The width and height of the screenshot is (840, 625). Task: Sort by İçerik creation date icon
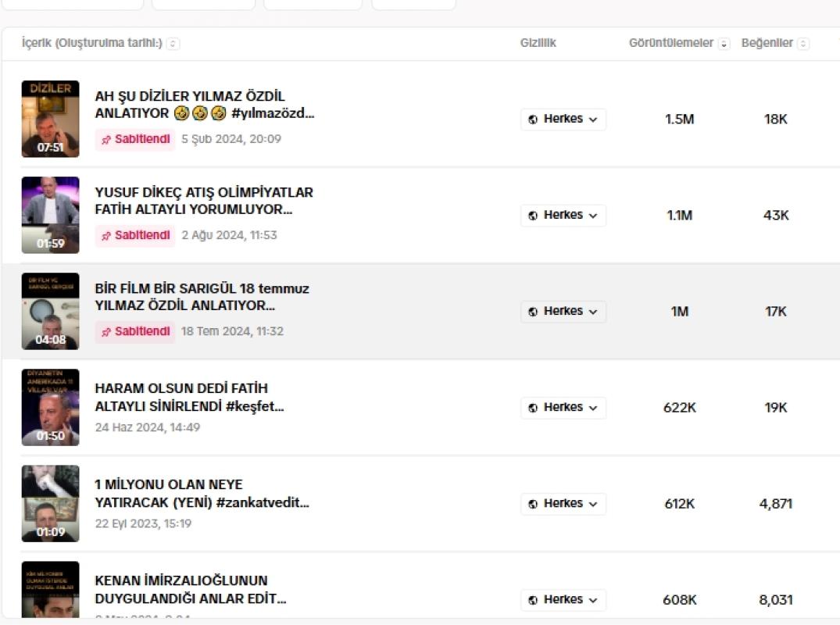(x=173, y=44)
